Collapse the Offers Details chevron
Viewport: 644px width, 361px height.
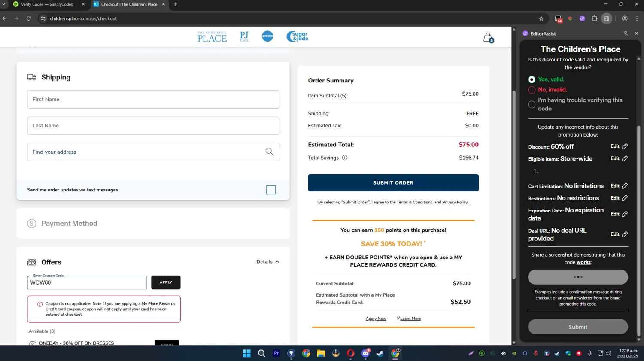(x=277, y=262)
